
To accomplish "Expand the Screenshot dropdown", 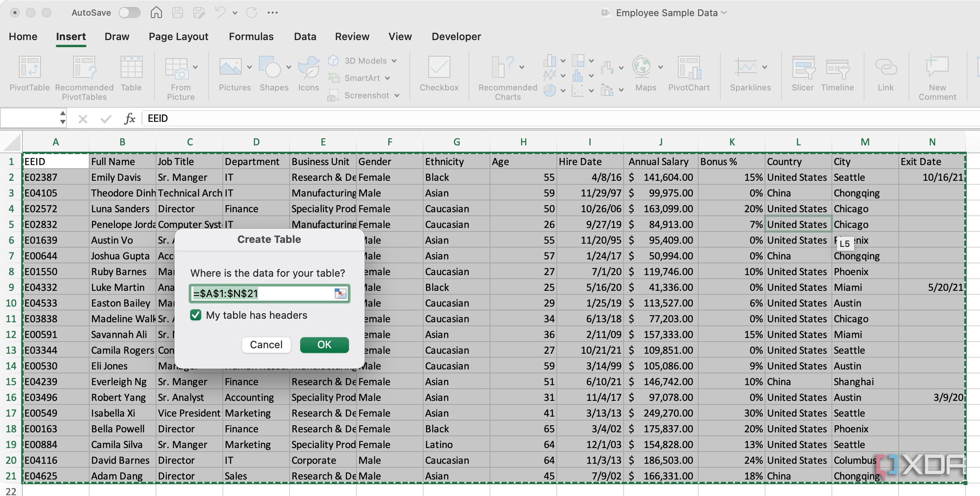I will tap(397, 96).
